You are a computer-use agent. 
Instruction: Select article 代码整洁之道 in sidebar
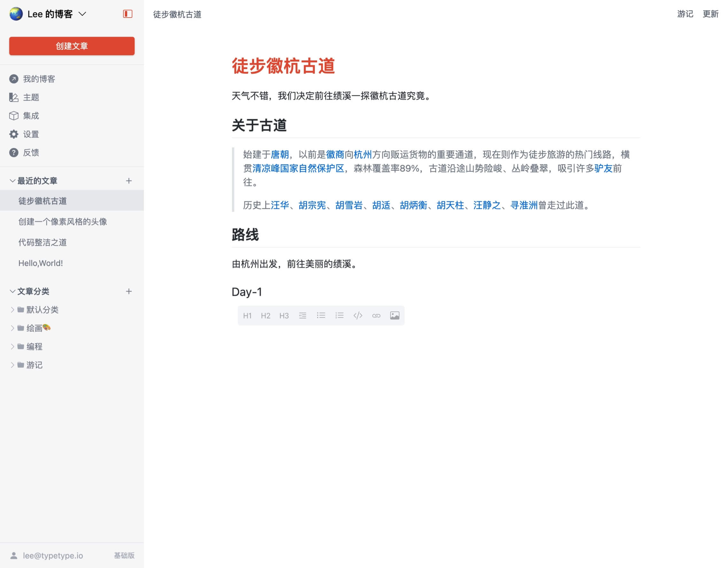pos(42,242)
